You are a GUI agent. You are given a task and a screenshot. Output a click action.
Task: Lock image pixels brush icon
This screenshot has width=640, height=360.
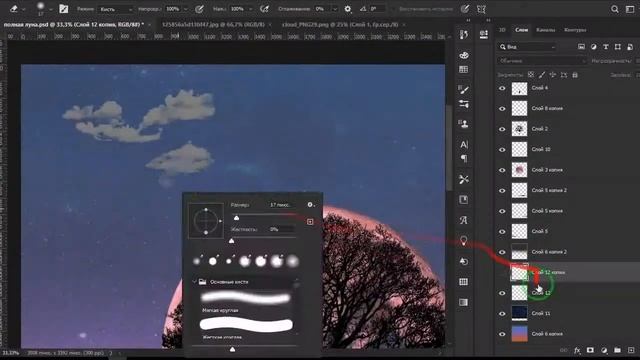(x=542, y=75)
